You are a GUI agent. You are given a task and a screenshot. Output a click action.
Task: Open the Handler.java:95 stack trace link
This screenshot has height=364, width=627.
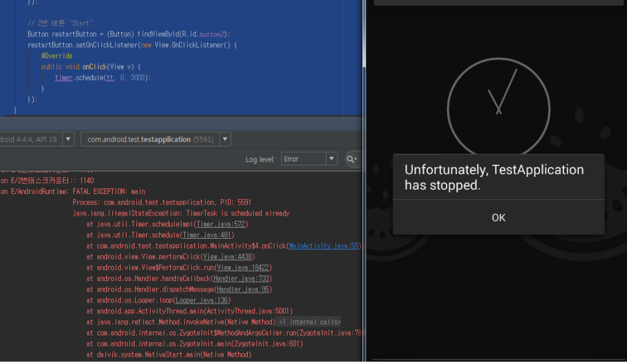coord(243,289)
